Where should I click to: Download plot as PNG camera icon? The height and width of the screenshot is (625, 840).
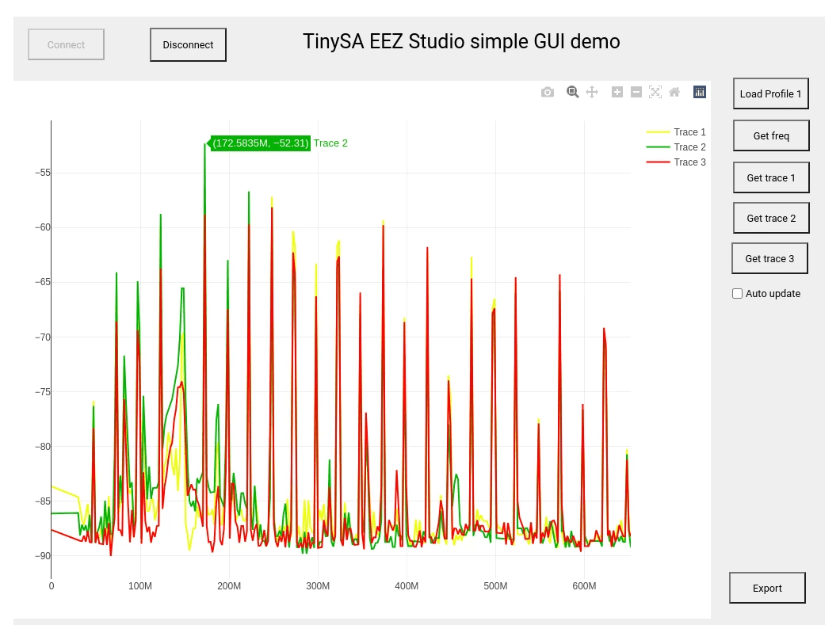coord(547,92)
